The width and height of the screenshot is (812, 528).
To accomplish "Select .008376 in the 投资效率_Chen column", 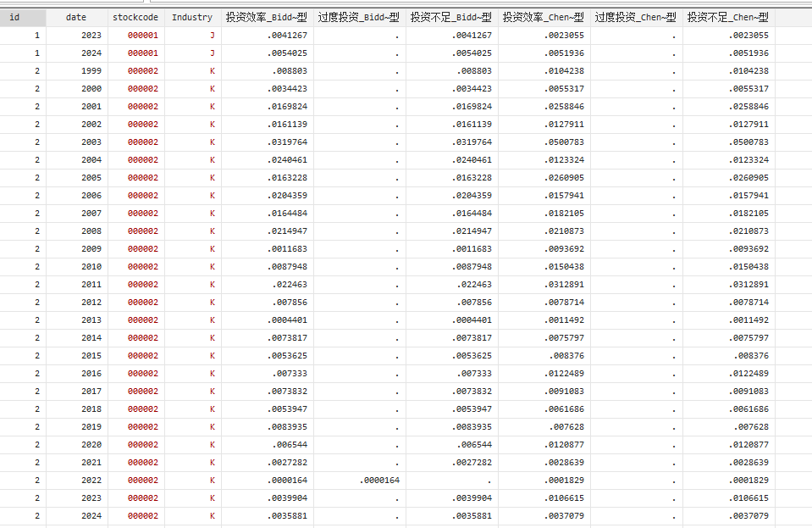I will [x=544, y=355].
